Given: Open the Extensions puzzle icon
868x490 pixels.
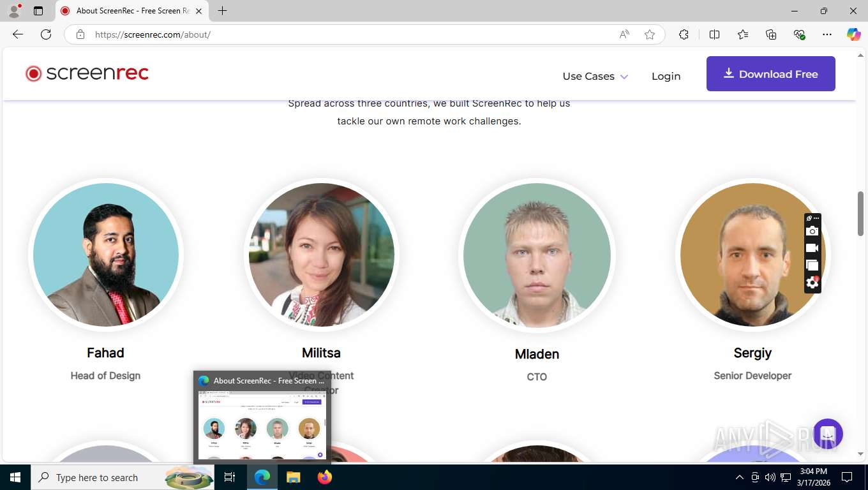Looking at the screenshot, I should coord(684,34).
